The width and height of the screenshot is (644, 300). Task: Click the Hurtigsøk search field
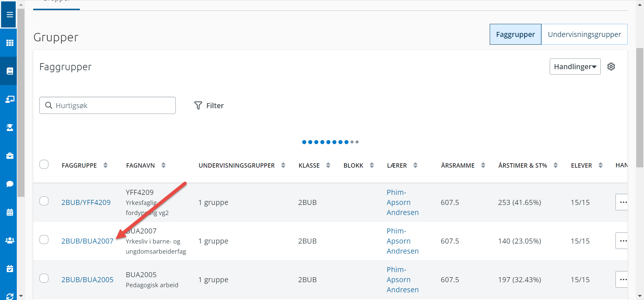click(x=107, y=105)
